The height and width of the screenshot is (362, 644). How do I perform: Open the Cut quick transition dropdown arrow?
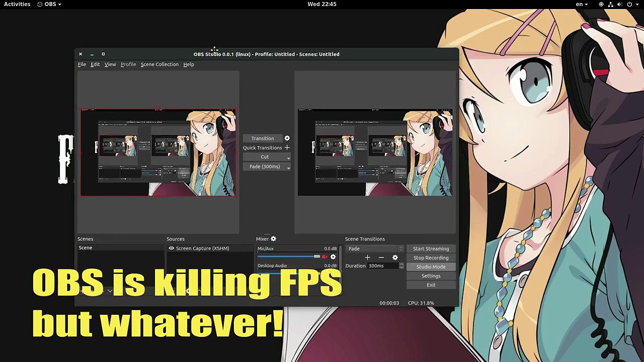(x=288, y=157)
